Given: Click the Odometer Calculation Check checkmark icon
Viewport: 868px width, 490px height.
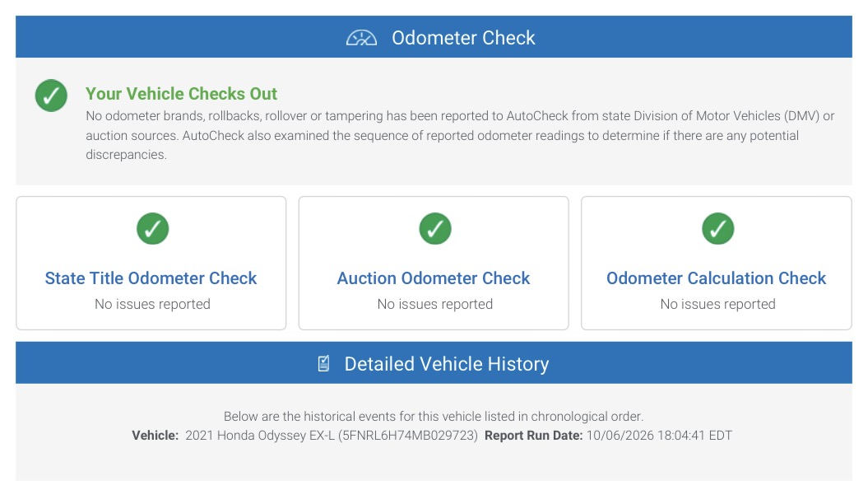Looking at the screenshot, I should (x=718, y=228).
